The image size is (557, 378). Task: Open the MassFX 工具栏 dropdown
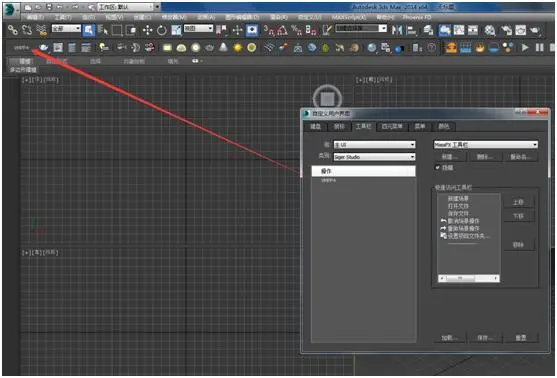(486, 145)
